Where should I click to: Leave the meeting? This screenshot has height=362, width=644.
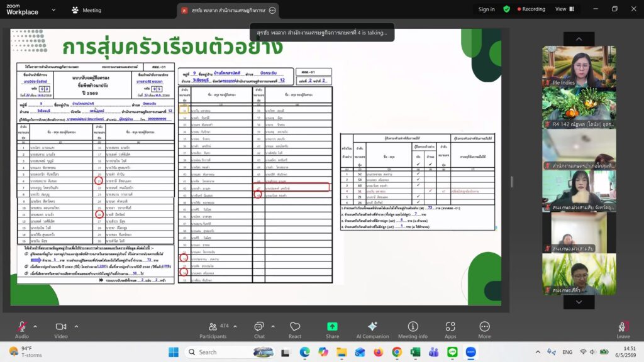click(x=623, y=330)
